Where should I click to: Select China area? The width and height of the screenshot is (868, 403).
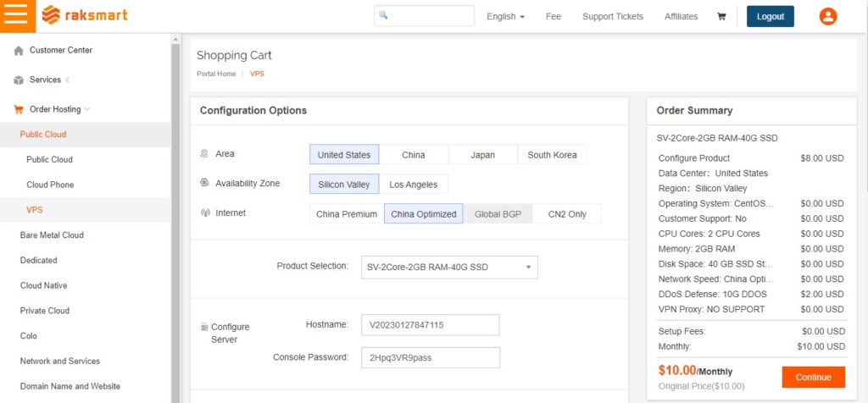[x=414, y=155]
